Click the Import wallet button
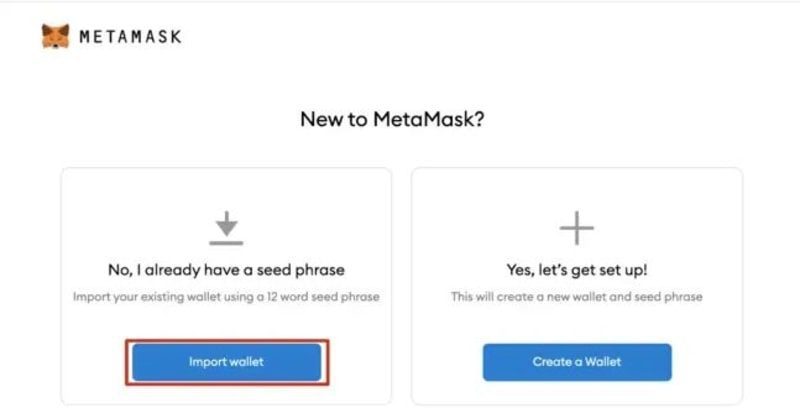Image resolution: width=800 pixels, height=413 pixels. coord(227,362)
